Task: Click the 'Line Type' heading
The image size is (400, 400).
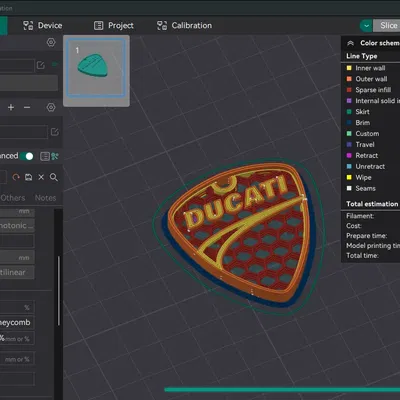Action: (x=362, y=56)
